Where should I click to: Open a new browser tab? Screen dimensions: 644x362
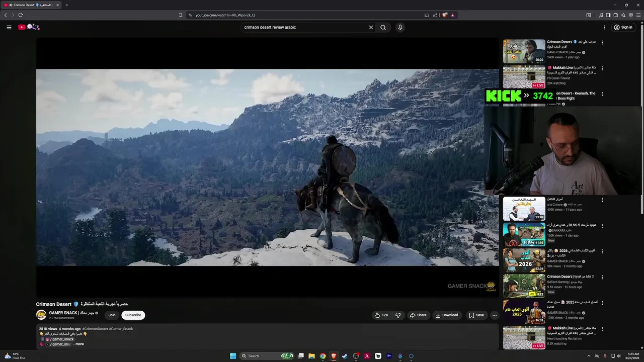(66, 5)
